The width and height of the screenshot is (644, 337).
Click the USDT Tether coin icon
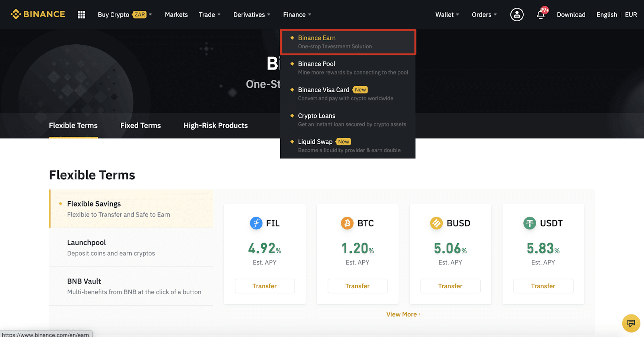coord(530,223)
